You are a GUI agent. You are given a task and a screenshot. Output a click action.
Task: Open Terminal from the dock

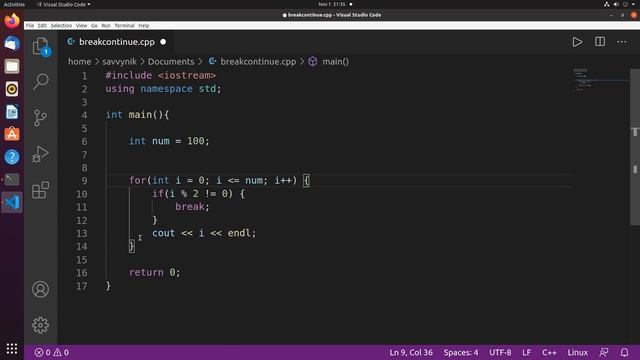(12, 179)
